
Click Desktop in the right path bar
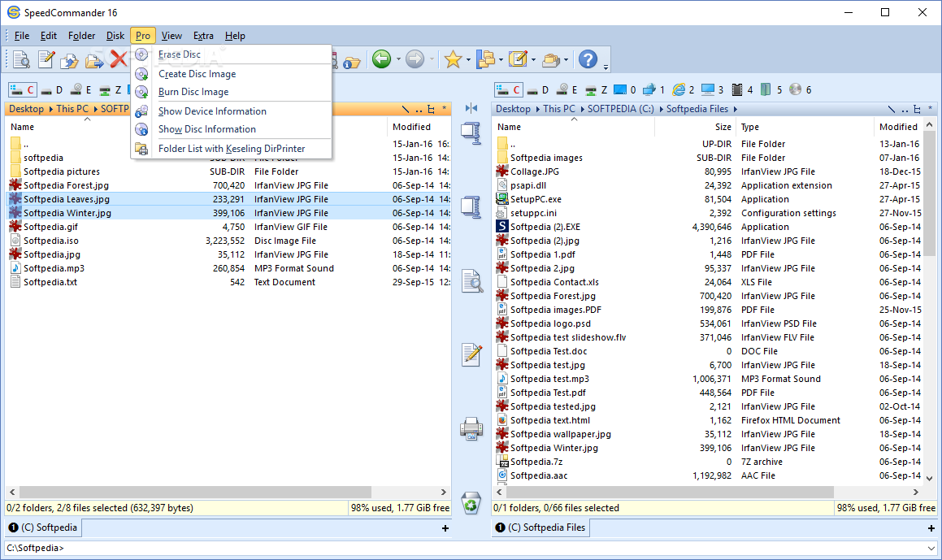[x=513, y=109]
